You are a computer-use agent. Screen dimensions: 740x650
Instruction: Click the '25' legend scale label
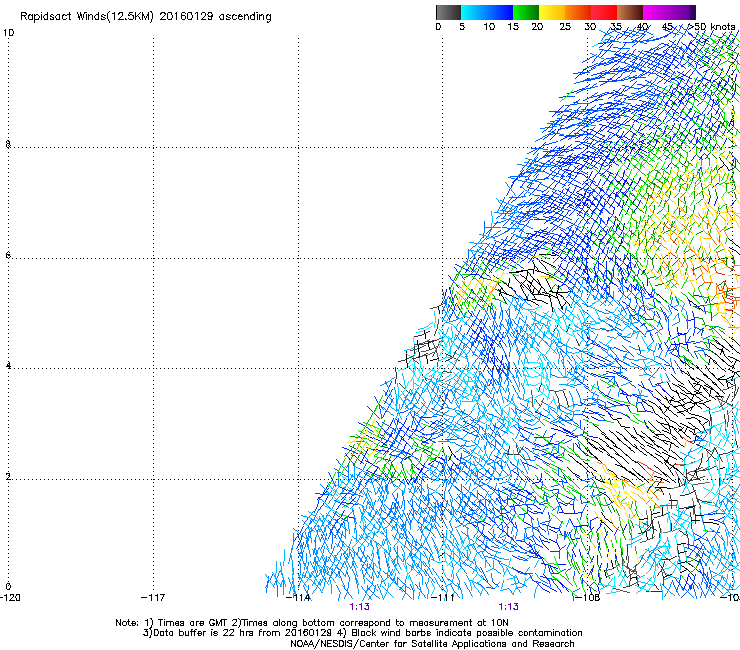pyautogui.click(x=565, y=27)
